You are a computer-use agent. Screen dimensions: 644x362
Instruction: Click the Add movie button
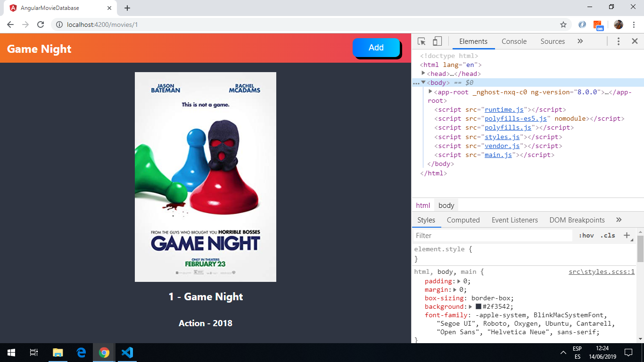click(376, 48)
